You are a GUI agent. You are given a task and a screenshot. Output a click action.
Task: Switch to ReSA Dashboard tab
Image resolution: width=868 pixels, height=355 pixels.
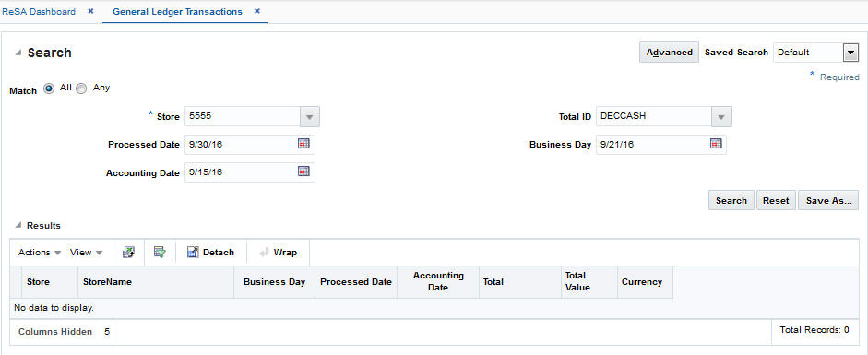click(x=38, y=12)
